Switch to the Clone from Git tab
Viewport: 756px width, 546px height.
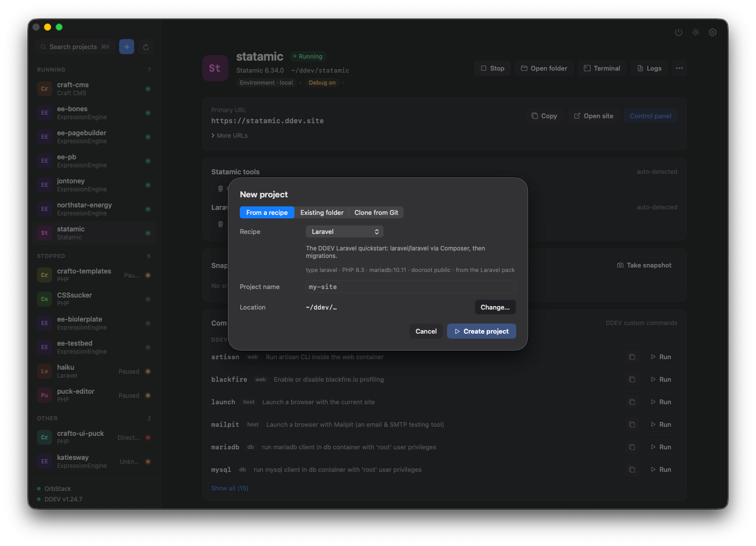point(376,212)
